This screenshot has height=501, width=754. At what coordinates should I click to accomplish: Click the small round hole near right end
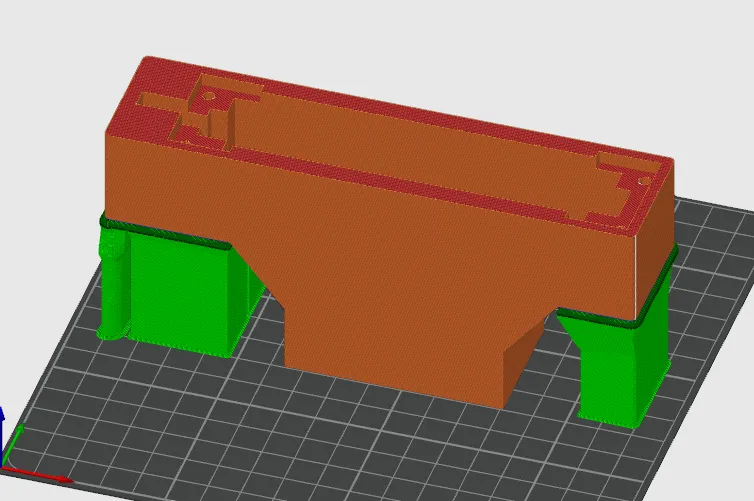click(644, 182)
